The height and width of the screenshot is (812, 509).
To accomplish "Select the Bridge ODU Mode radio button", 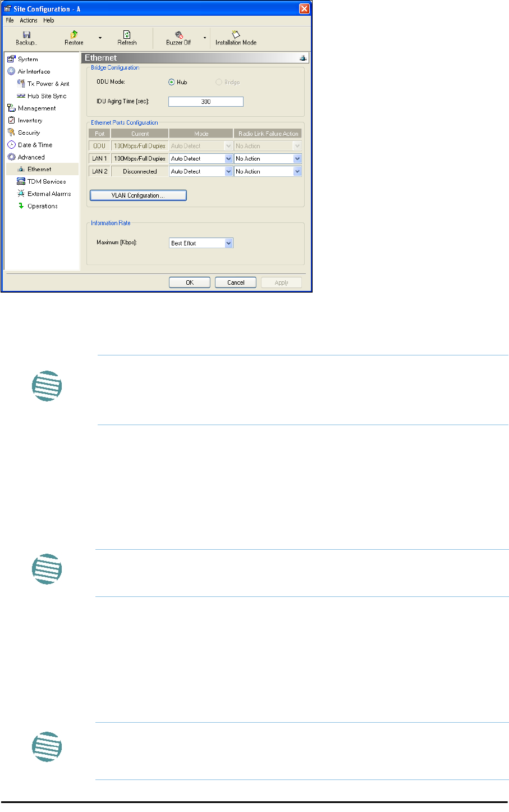I will point(219,82).
